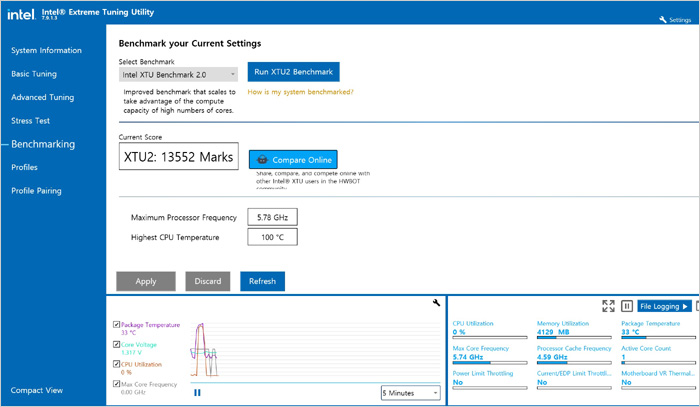Pause the graph playback

[197, 393]
